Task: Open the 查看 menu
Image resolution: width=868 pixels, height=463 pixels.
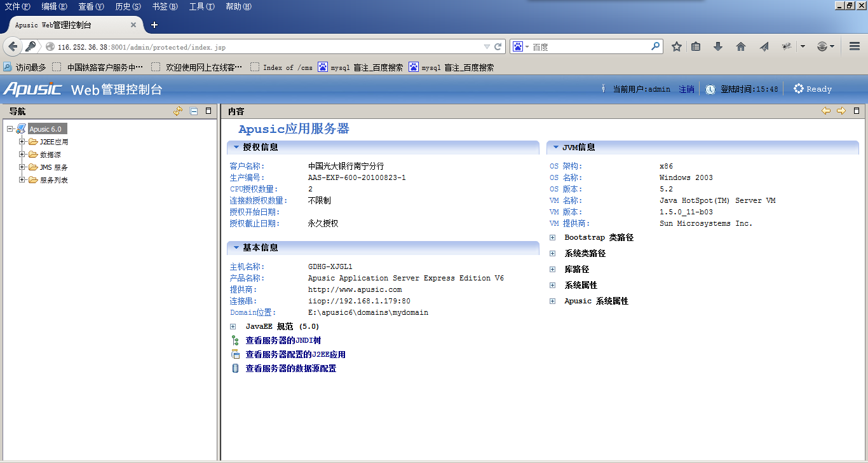Action: [91, 6]
